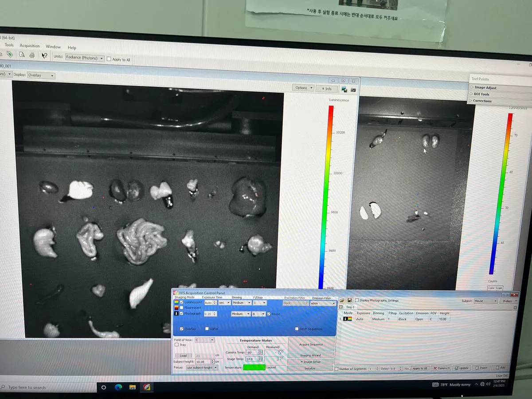Screen dimensions: 532x399
Task: Expand the Image Adjust palette section
Action: point(485,88)
